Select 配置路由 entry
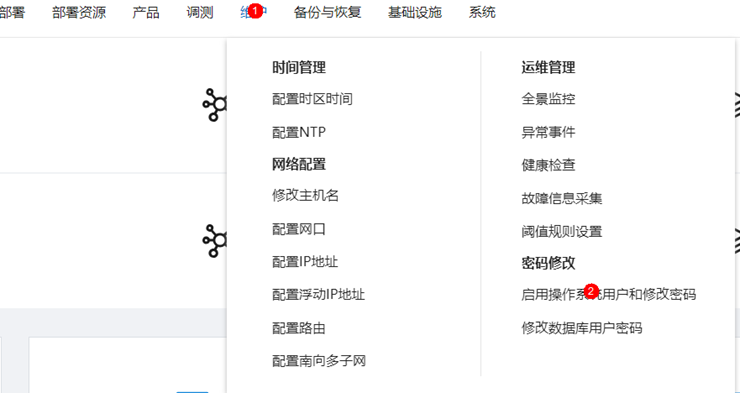 pyautogui.click(x=299, y=328)
